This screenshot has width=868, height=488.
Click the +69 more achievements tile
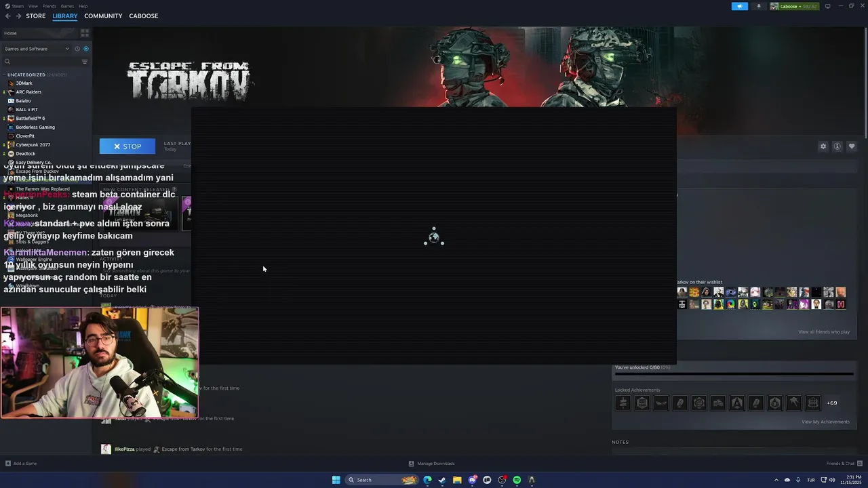click(831, 403)
